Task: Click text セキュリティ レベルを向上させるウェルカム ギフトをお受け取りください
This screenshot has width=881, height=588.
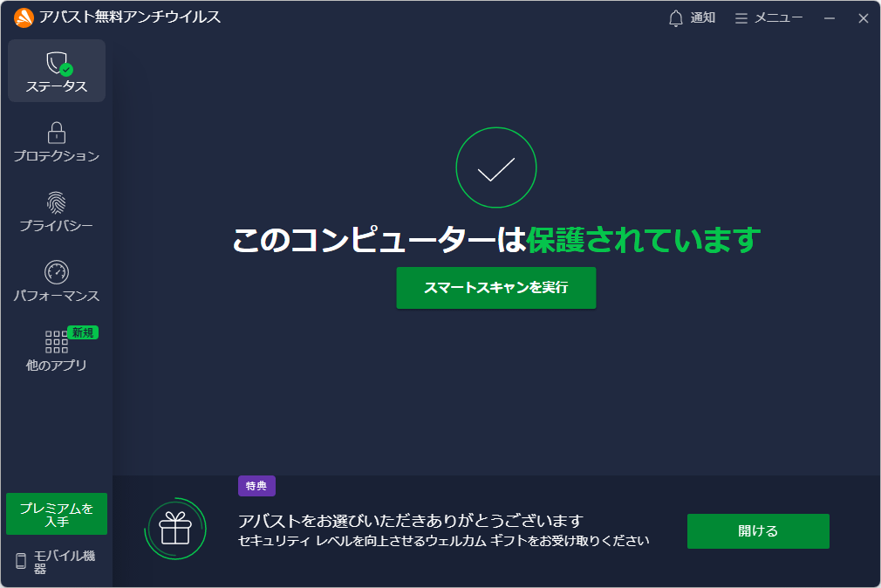Action: (444, 541)
